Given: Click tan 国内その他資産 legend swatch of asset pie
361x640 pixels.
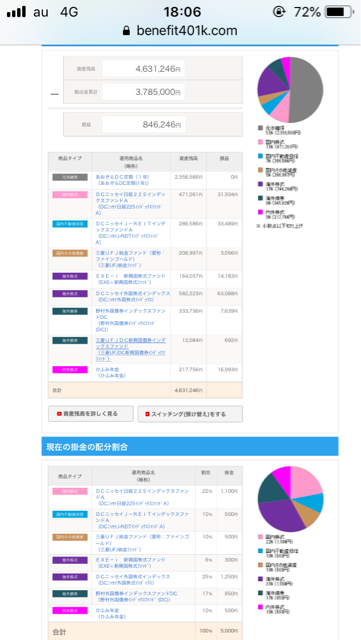Looking at the screenshot, I should coord(260,170).
